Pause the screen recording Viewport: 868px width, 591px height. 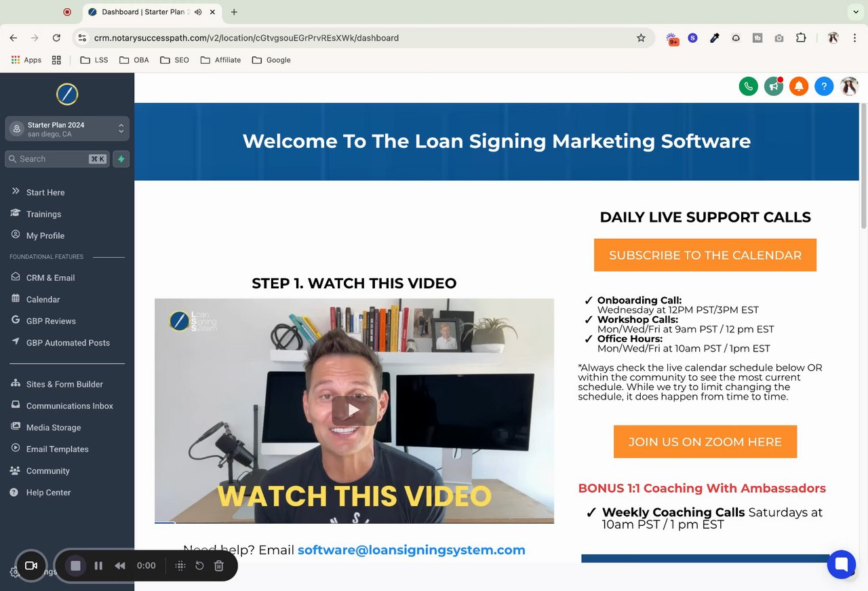98,566
